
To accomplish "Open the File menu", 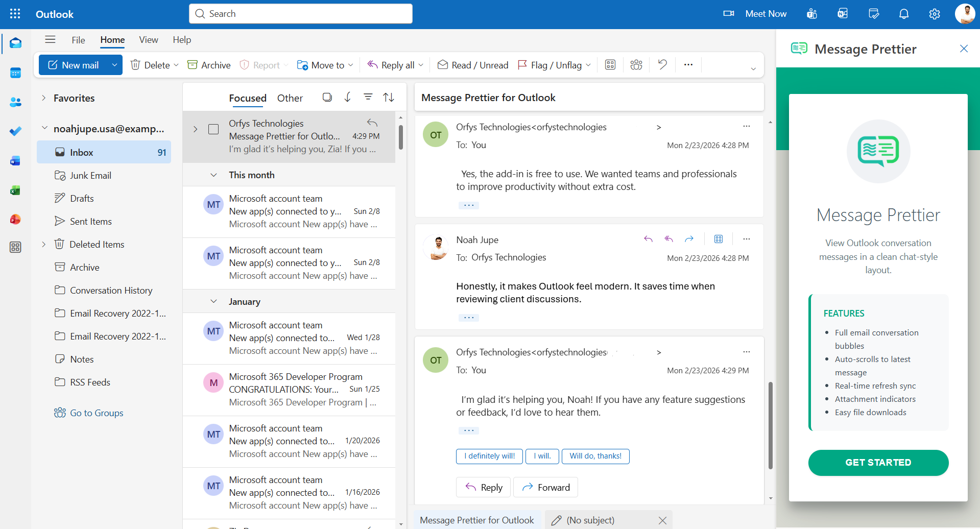I will click(x=78, y=40).
